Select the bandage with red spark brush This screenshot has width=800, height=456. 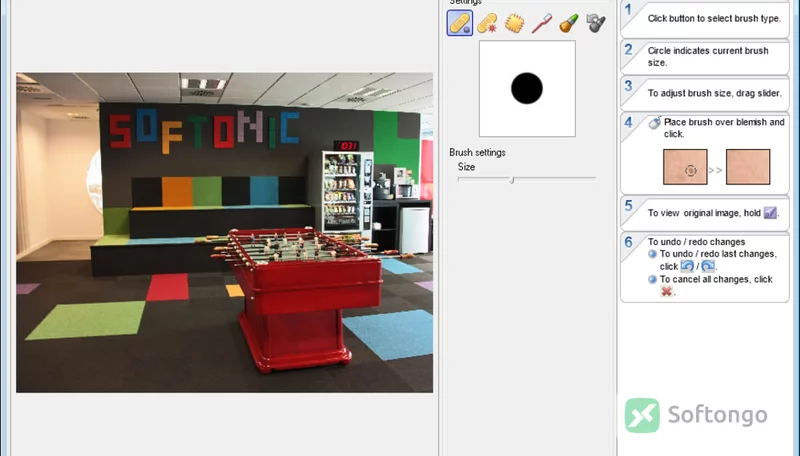(487, 23)
